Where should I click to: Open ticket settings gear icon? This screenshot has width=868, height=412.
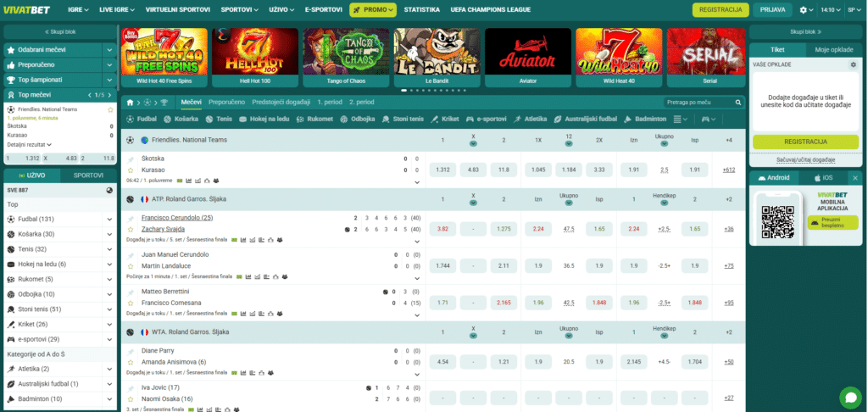(x=853, y=64)
